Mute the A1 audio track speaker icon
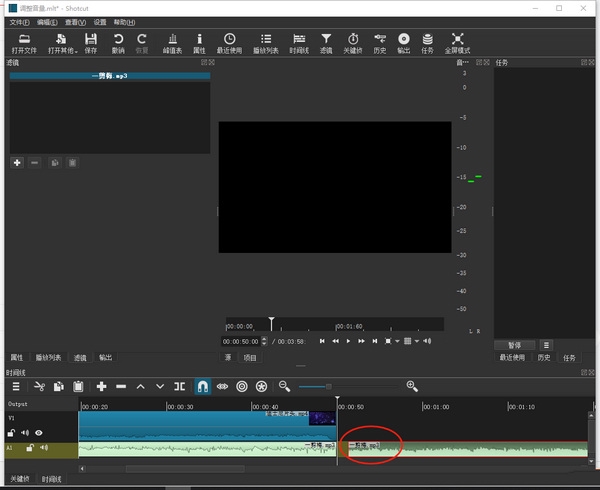 (x=44, y=448)
